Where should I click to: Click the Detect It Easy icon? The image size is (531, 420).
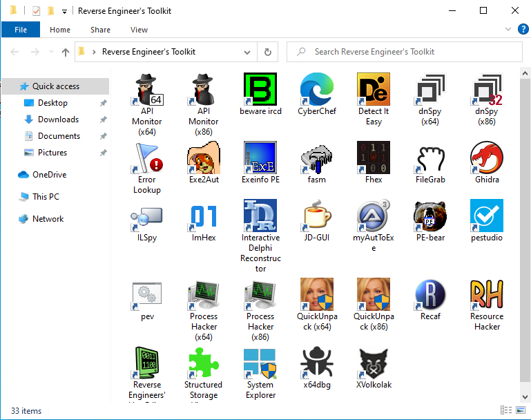point(373,89)
